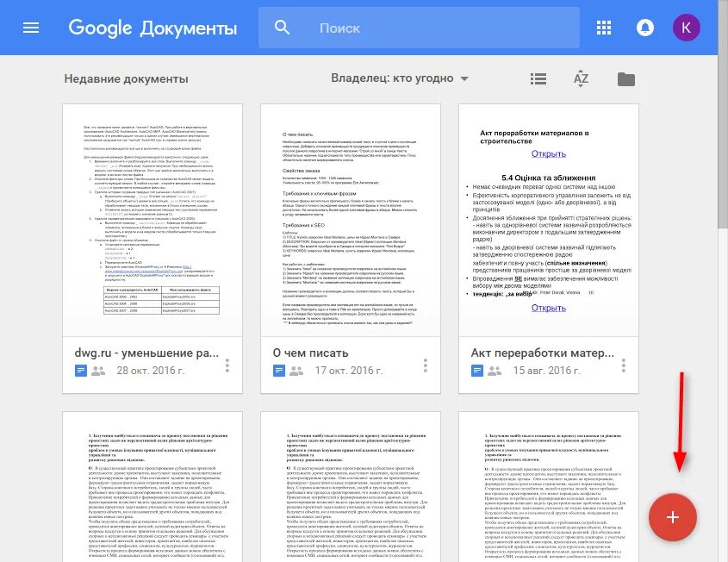The width and height of the screenshot is (728, 562).
Task: Click the Docs file icon under Акт переработки
Action: [477, 371]
